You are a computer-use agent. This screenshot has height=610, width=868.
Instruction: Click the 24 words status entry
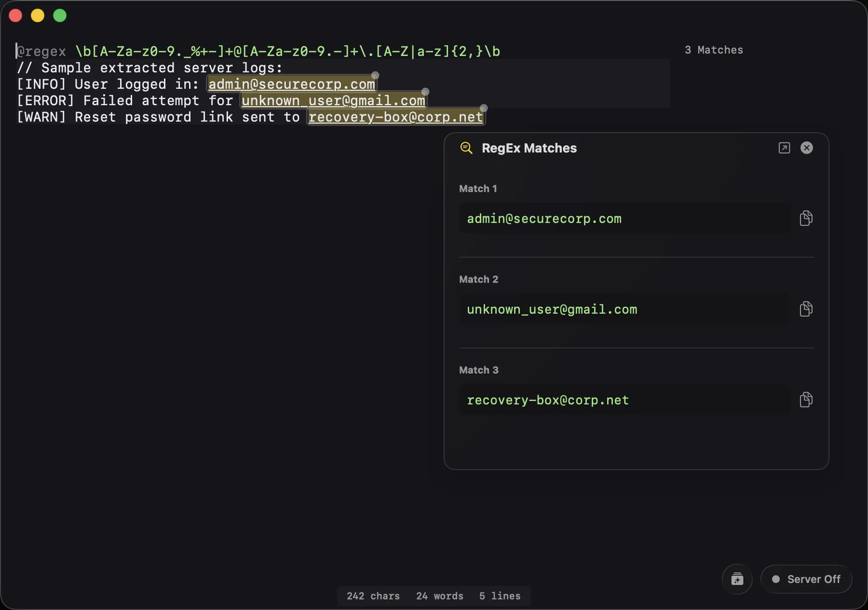(440, 596)
